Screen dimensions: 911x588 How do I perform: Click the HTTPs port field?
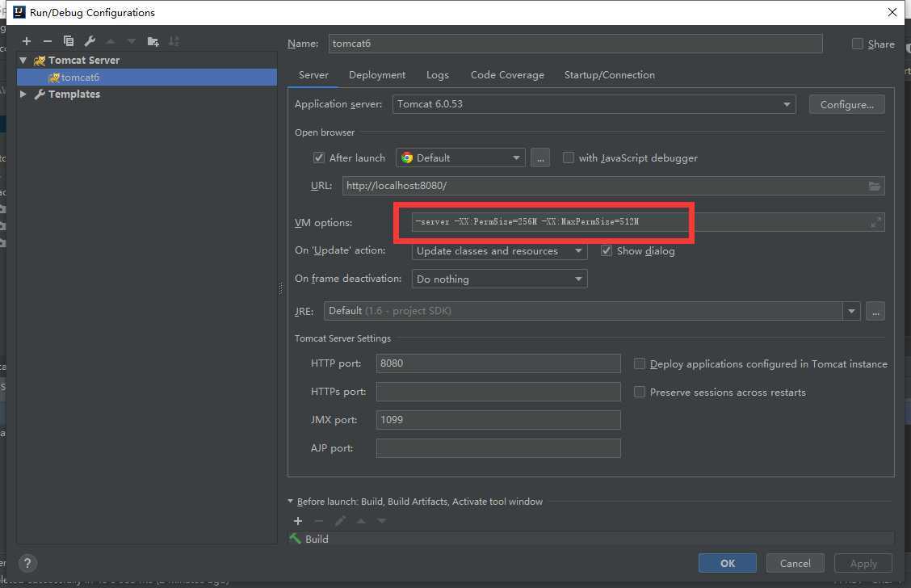click(x=498, y=392)
